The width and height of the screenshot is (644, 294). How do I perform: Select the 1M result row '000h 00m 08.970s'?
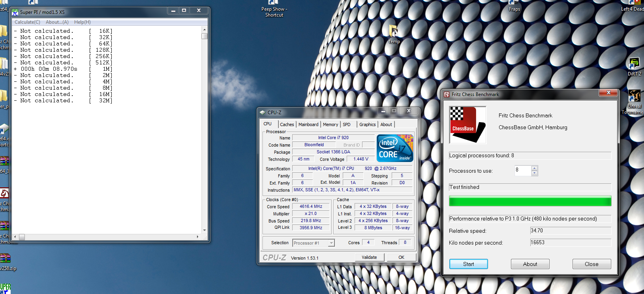pyautogui.click(x=63, y=69)
